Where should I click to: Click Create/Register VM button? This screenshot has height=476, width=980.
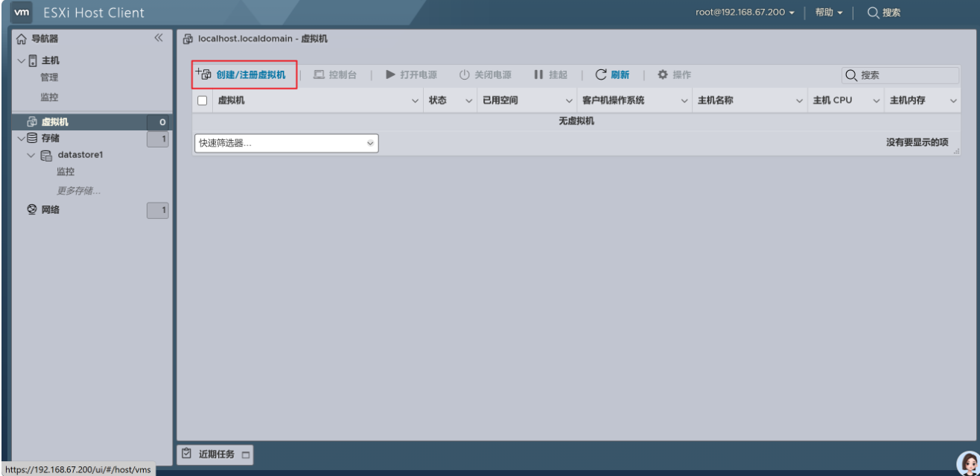[x=244, y=74]
